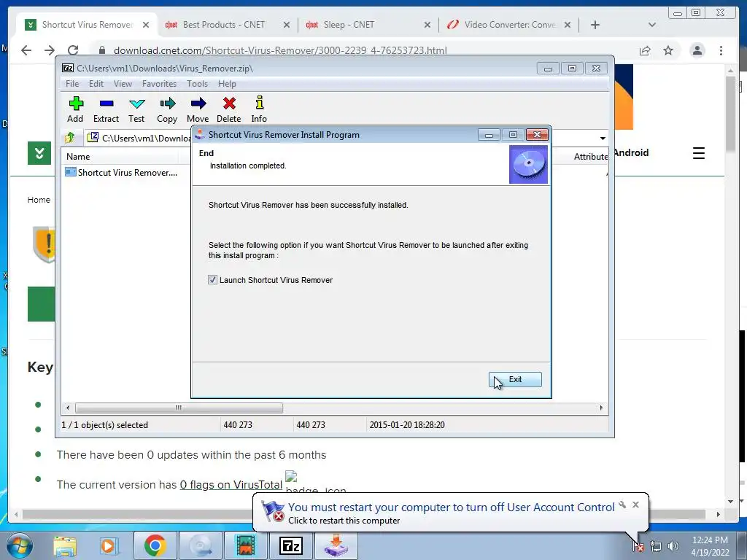
Task: Bookmark this page with star icon
Action: (668, 50)
